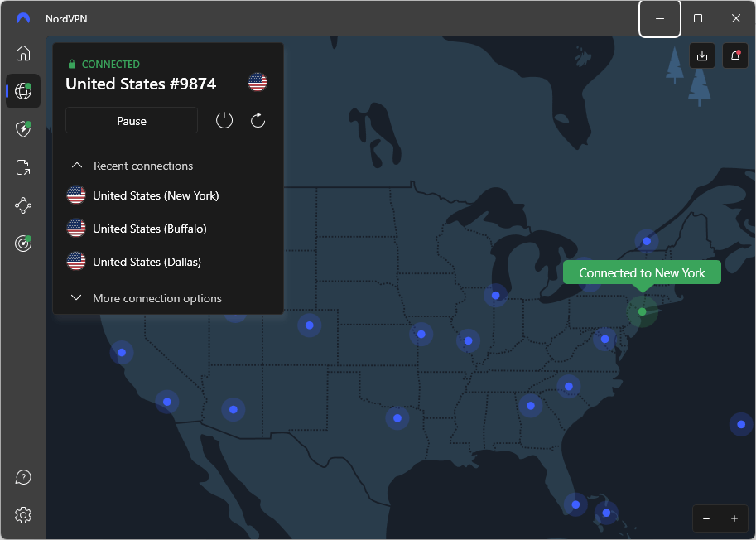Click the US flag beside United States #9874
756x540 pixels.
coord(258,82)
